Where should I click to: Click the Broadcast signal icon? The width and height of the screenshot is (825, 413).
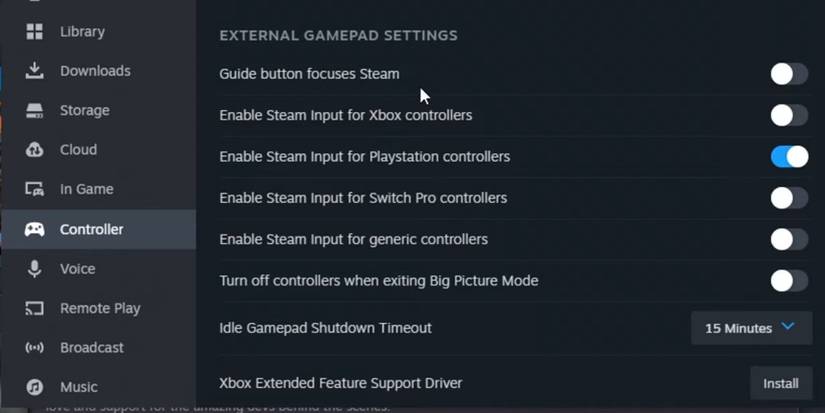tap(35, 348)
